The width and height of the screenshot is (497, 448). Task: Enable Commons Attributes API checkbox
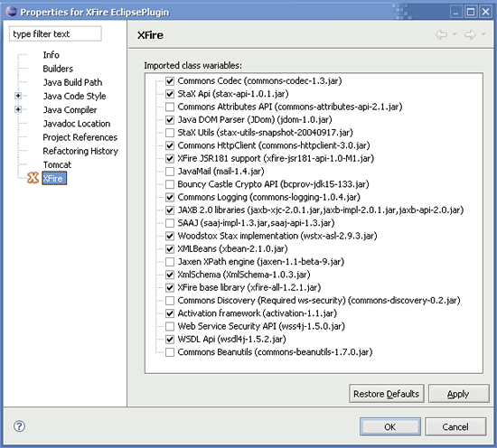[x=170, y=107]
